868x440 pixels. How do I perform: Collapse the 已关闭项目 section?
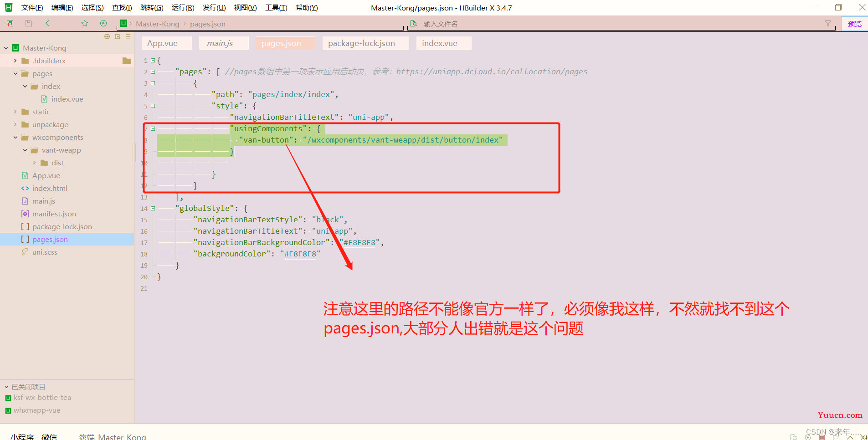click(x=6, y=387)
